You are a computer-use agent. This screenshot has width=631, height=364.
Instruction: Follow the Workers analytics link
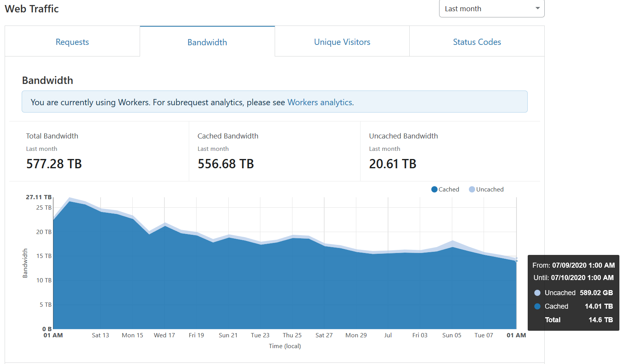coord(320,102)
